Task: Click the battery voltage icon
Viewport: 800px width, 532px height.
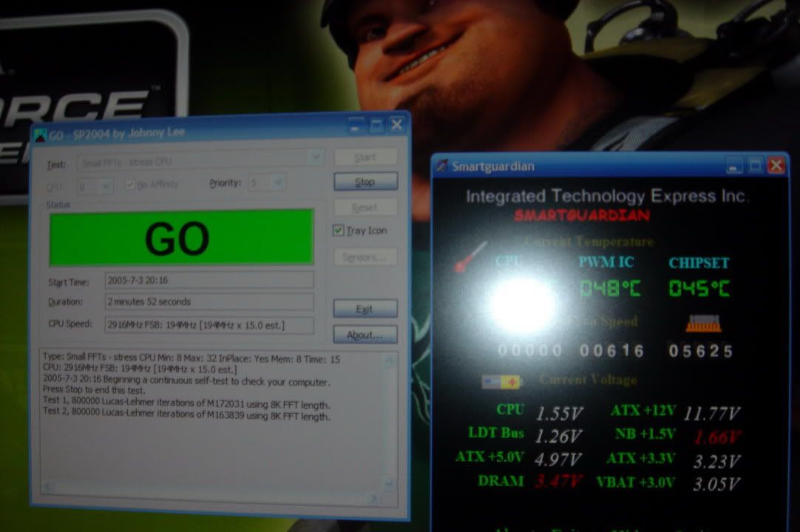Action: coord(501,381)
